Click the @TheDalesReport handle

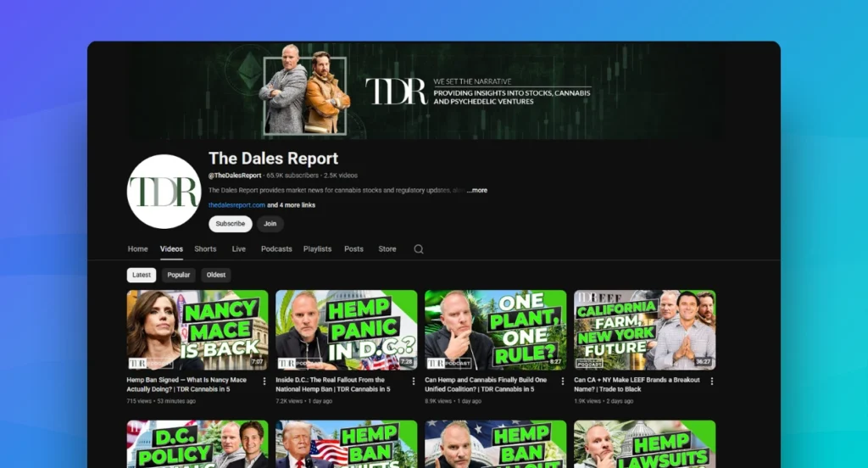(x=235, y=175)
